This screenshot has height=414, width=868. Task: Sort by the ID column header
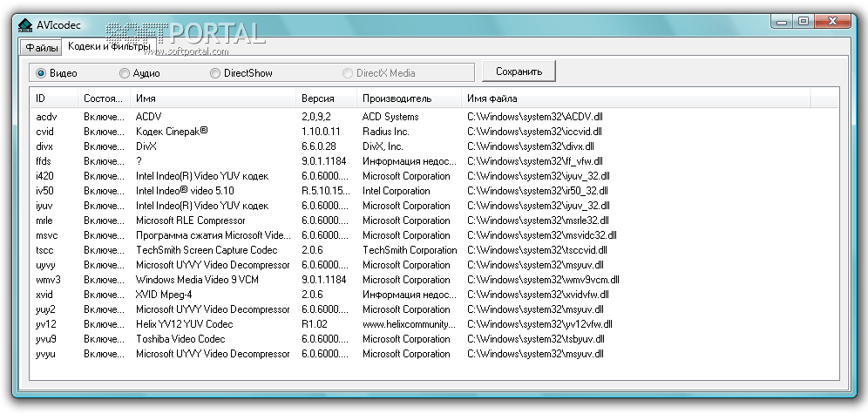click(x=54, y=98)
